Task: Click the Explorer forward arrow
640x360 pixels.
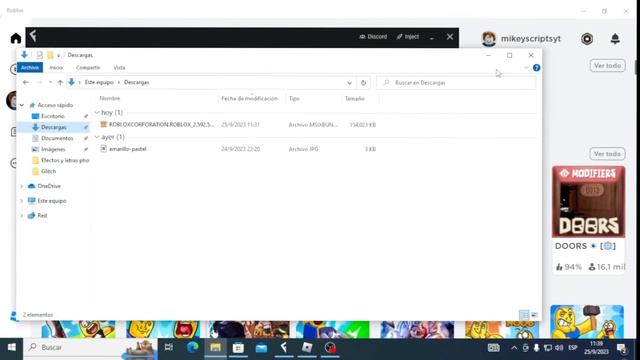Action: (x=39, y=82)
